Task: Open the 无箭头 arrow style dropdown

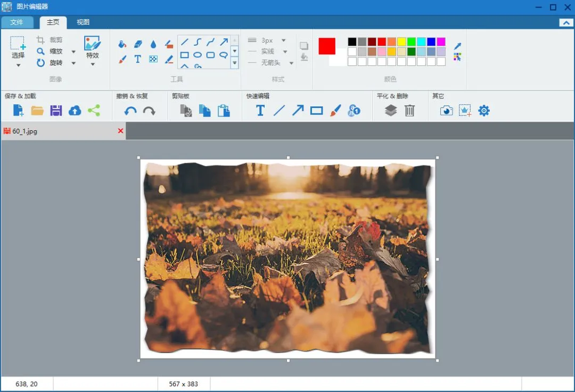Action: click(292, 63)
